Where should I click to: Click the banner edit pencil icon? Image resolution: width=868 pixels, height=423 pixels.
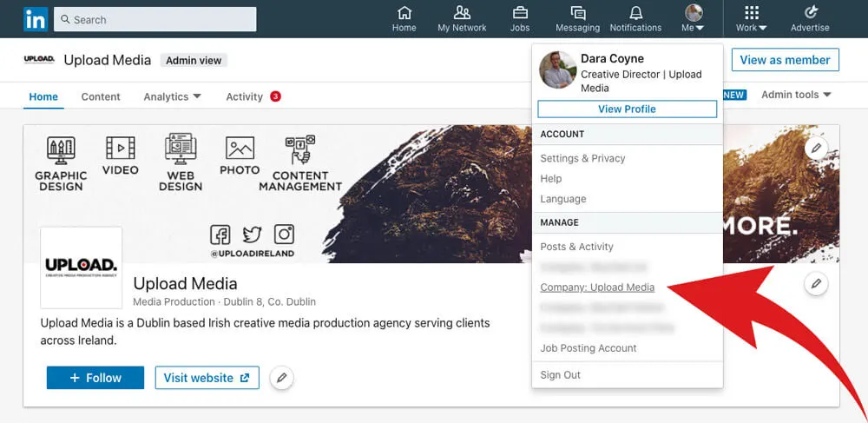click(x=816, y=149)
